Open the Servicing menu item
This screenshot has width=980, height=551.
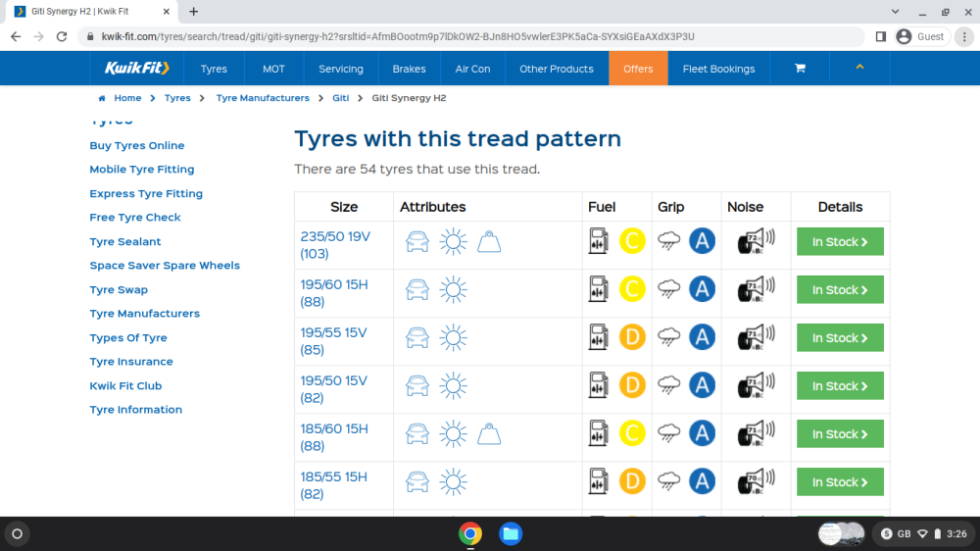(x=341, y=69)
